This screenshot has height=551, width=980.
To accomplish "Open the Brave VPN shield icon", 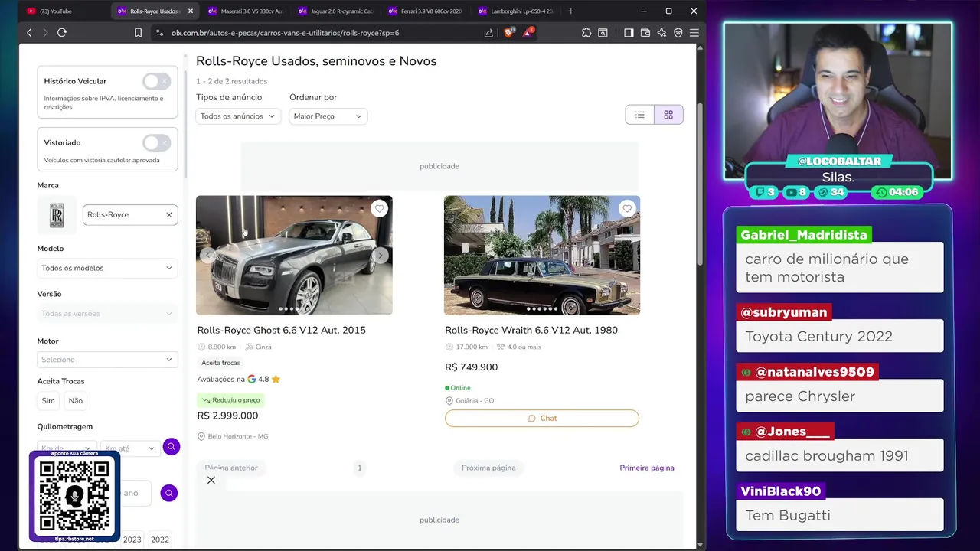I will click(678, 33).
